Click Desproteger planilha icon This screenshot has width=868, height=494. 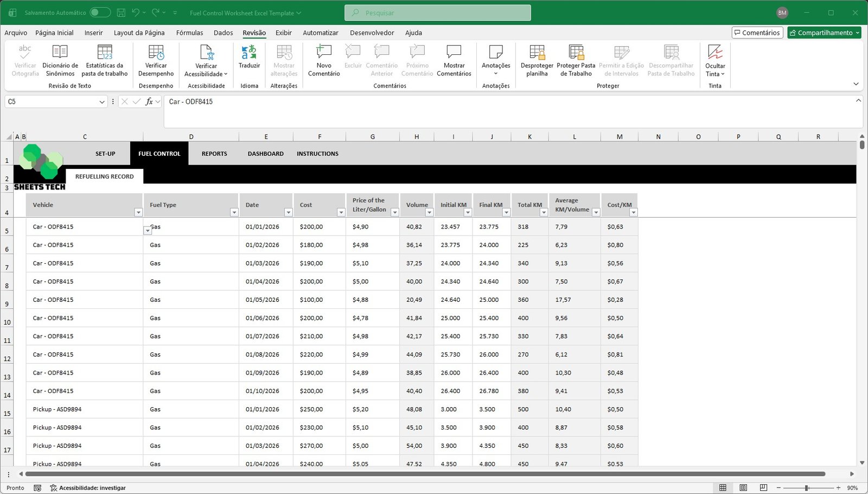(x=537, y=53)
